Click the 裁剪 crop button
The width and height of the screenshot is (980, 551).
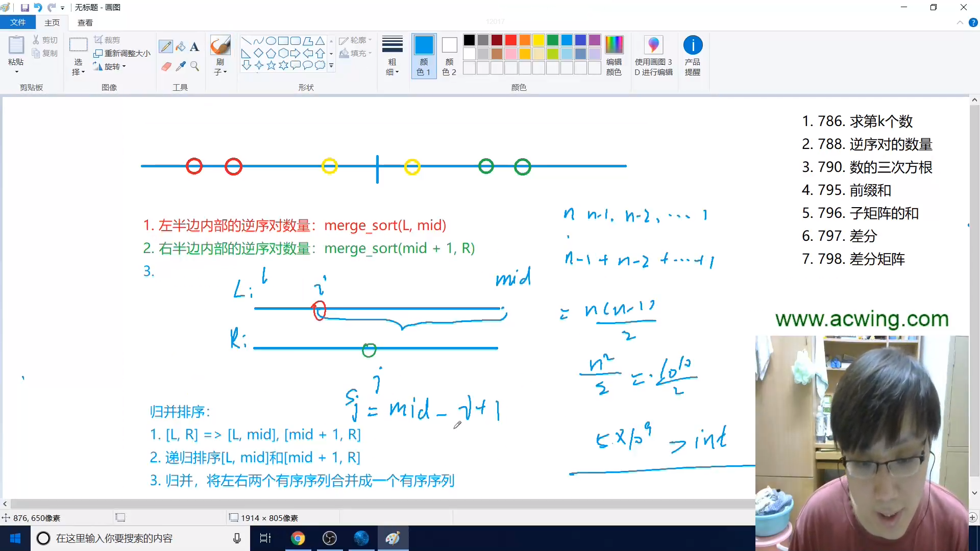(107, 40)
